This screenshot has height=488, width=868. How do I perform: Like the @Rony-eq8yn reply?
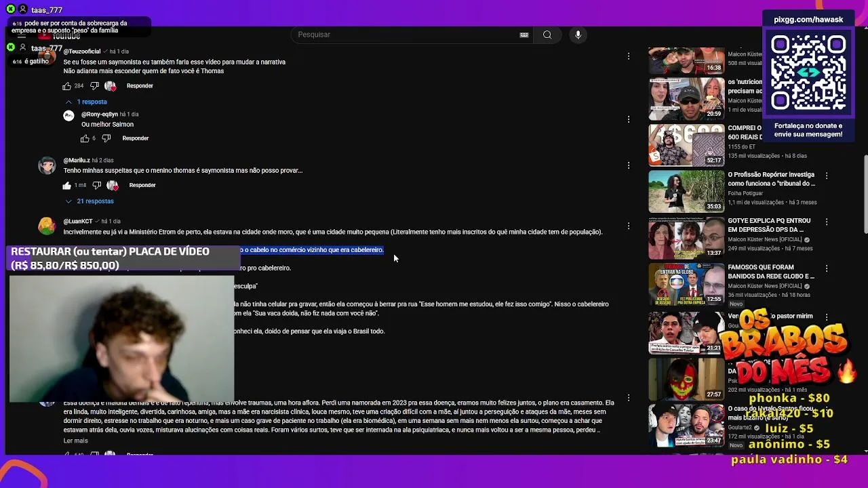click(x=85, y=138)
